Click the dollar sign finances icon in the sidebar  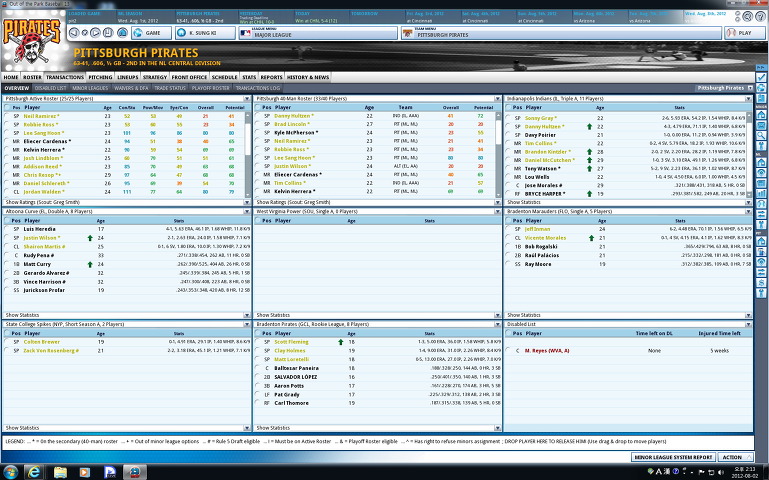coord(761,282)
